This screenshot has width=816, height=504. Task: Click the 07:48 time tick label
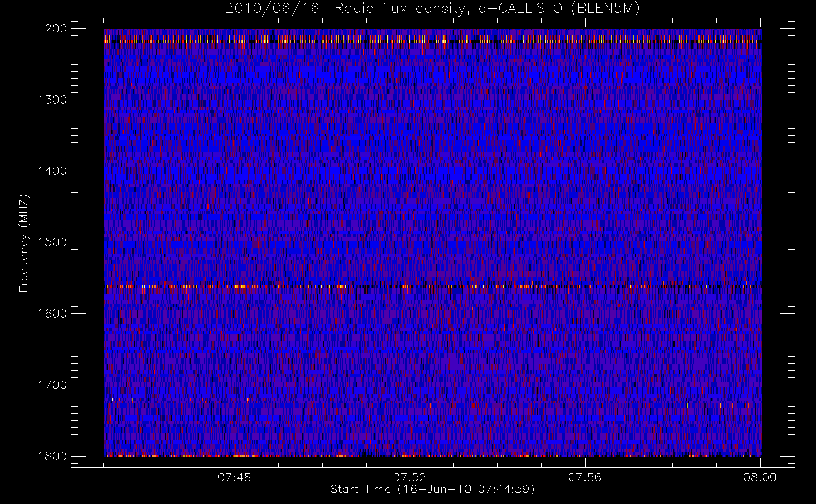pyautogui.click(x=235, y=477)
